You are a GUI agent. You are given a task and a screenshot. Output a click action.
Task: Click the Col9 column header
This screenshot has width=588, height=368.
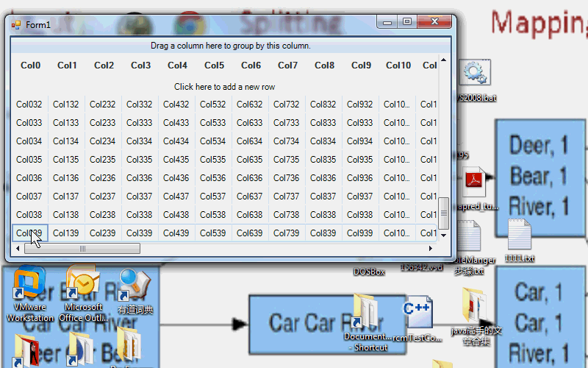point(361,66)
